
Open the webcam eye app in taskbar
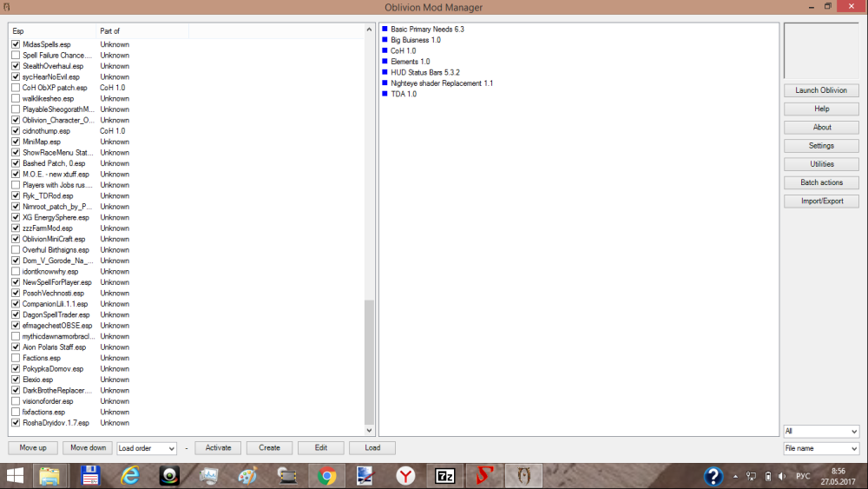tap(169, 476)
